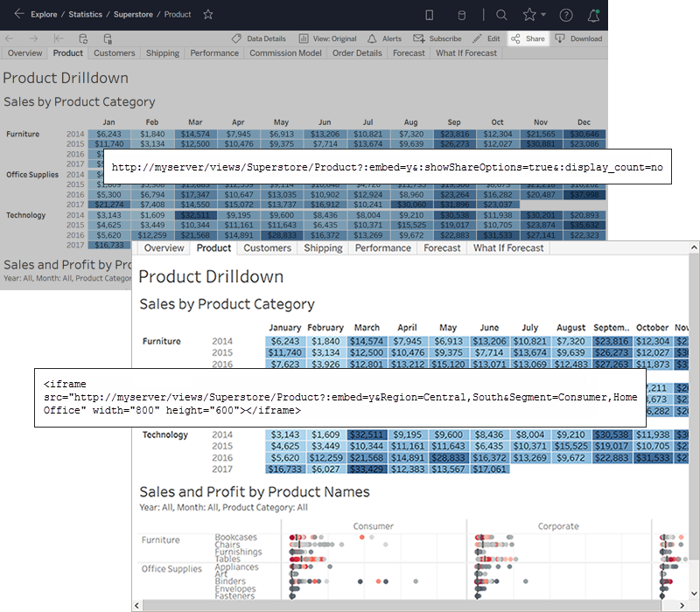This screenshot has width=700, height=612.
Task: Redo the action in the toolbar
Action: point(33,38)
